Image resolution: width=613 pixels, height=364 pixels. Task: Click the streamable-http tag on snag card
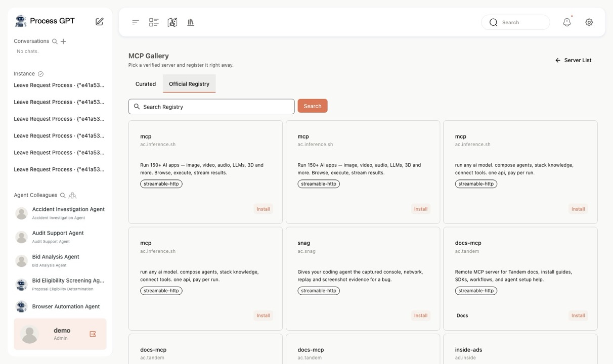coord(319,291)
